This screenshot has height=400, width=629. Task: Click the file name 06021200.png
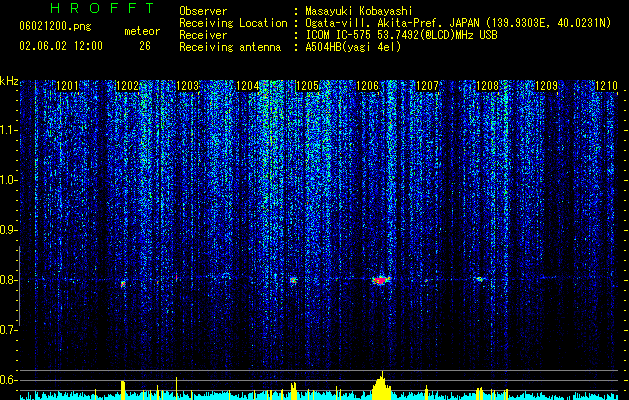[55, 26]
